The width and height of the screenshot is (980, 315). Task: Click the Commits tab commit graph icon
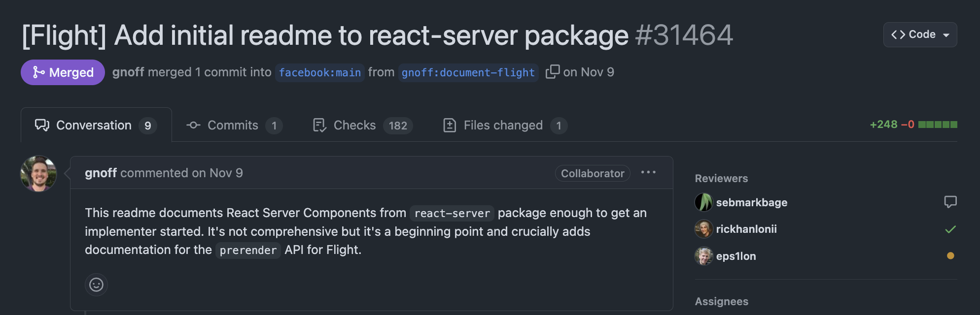coord(193,125)
